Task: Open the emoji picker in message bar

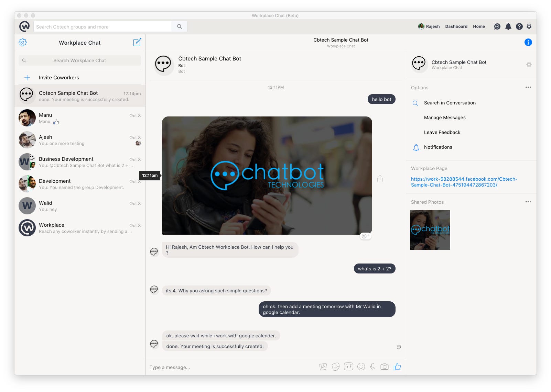Action: 361,367
